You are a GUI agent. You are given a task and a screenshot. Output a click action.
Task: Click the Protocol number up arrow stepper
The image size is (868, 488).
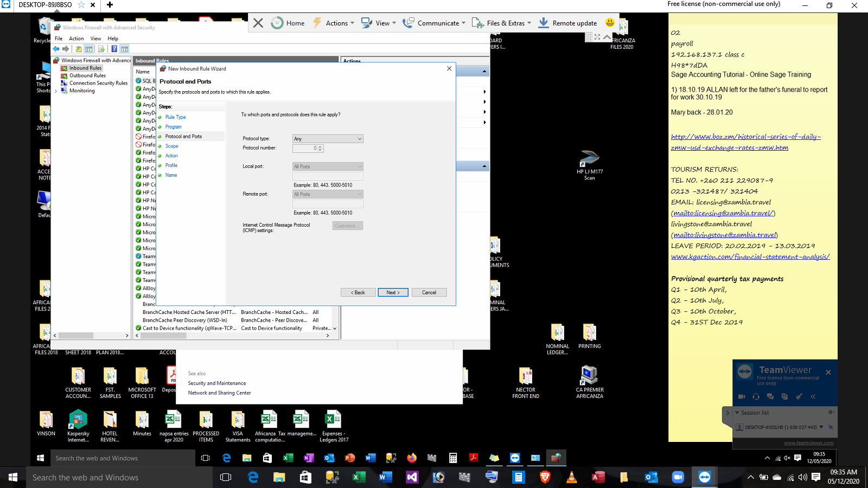point(320,146)
